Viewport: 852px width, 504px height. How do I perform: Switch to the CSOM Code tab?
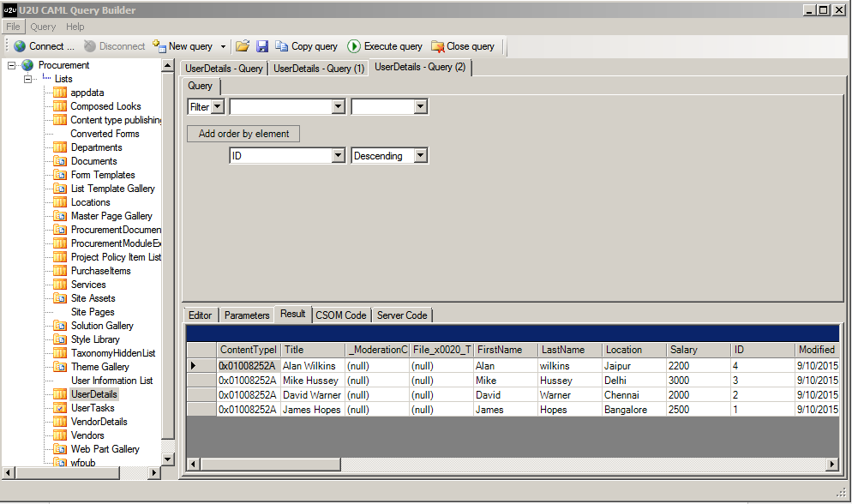click(340, 315)
